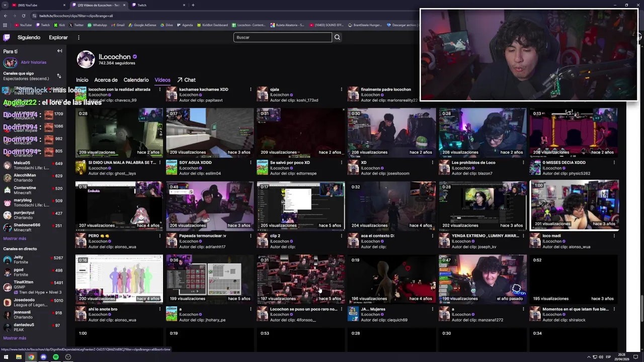Viewport: 644px width, 362px height.
Task: Expand followed channels with Mostrar más
Action: point(15,238)
